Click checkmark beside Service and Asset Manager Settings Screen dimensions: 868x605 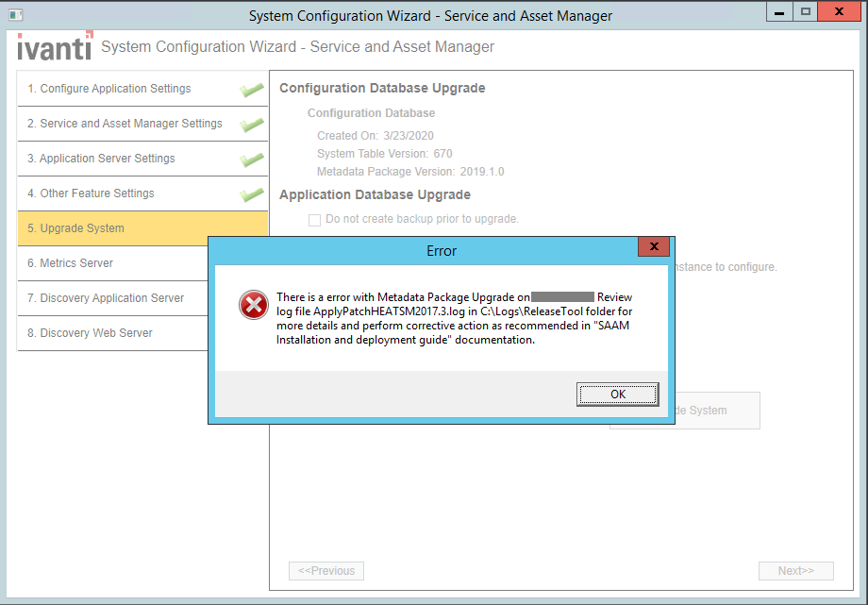(251, 125)
